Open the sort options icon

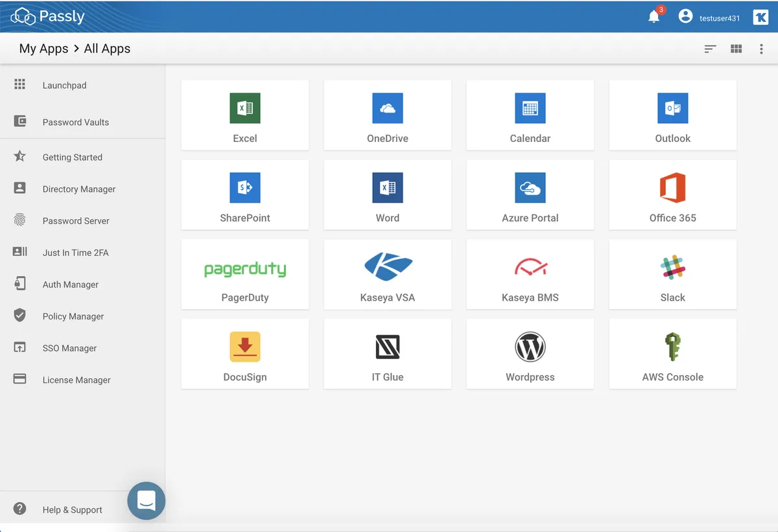(711, 49)
